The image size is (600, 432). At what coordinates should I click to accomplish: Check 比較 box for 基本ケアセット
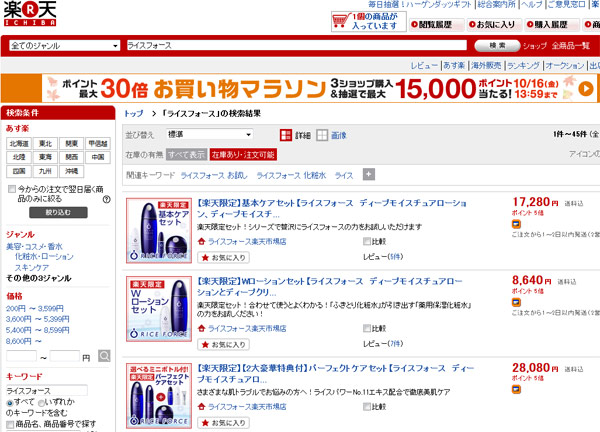(367, 241)
